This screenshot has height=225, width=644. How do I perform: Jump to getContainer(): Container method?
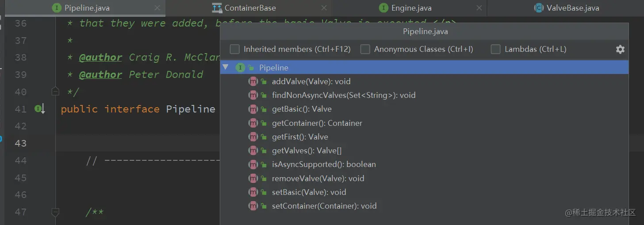[317, 123]
